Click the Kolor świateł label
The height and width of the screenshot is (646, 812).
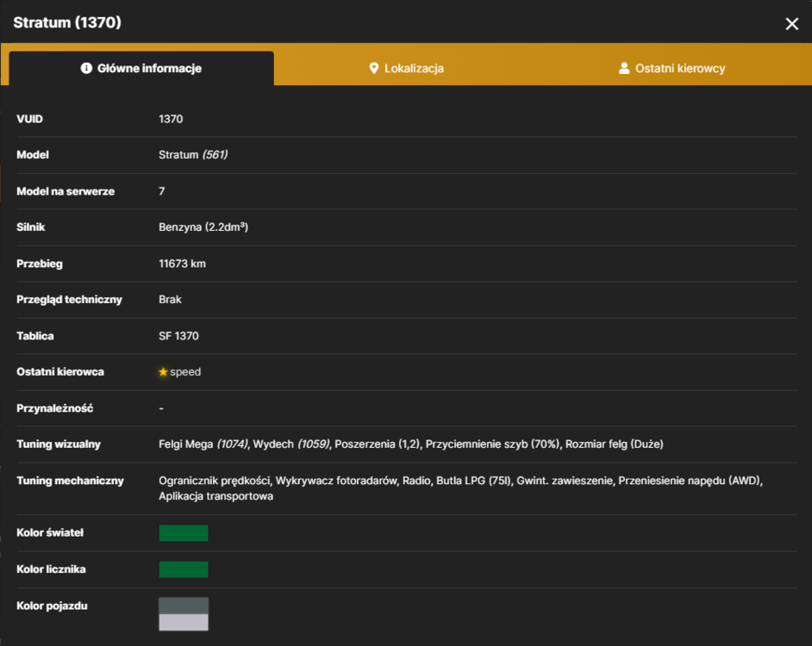pos(50,532)
